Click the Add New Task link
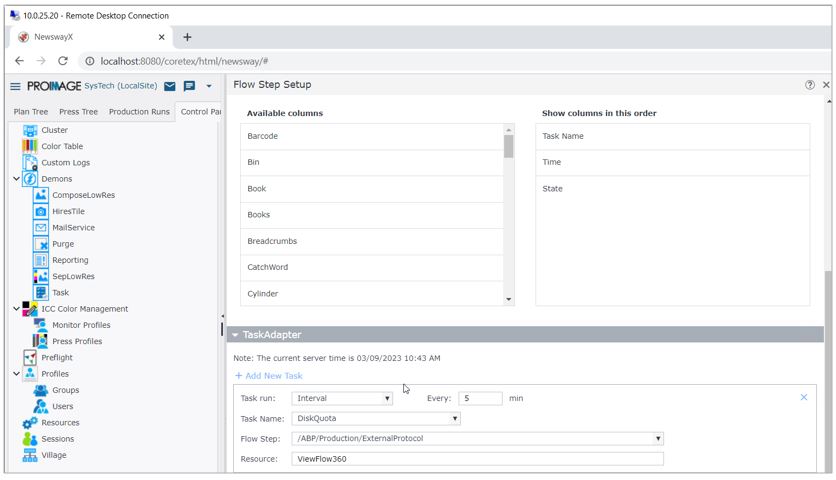Image resolution: width=836 pixels, height=480 pixels. pyautogui.click(x=269, y=376)
